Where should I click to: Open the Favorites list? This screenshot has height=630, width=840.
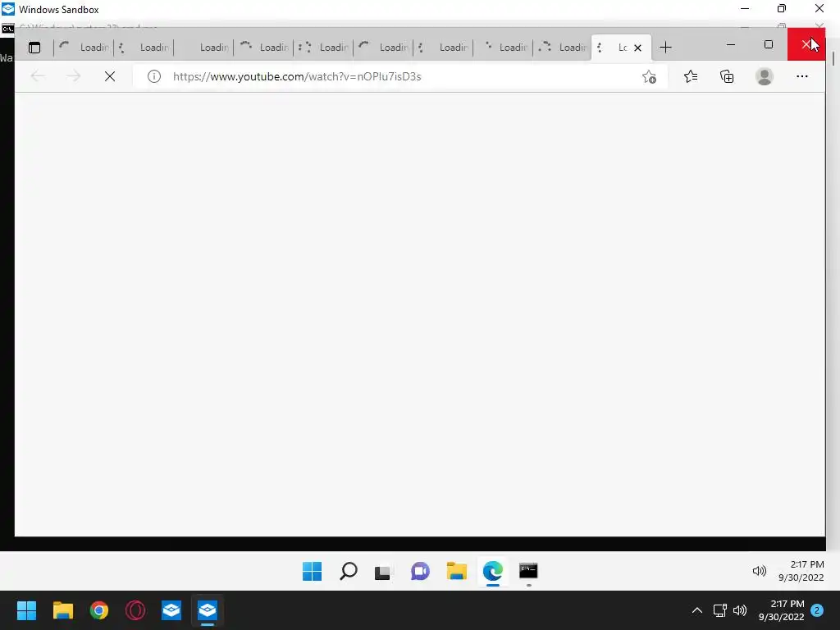point(691,76)
